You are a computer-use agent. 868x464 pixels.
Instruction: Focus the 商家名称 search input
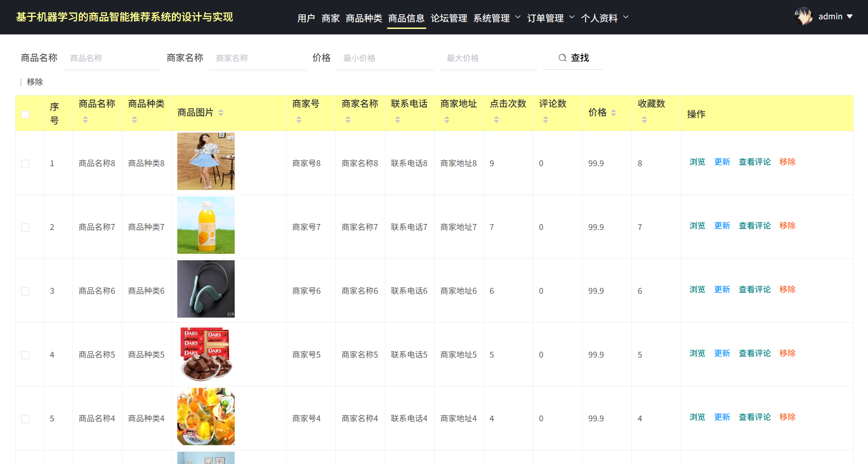(258, 58)
